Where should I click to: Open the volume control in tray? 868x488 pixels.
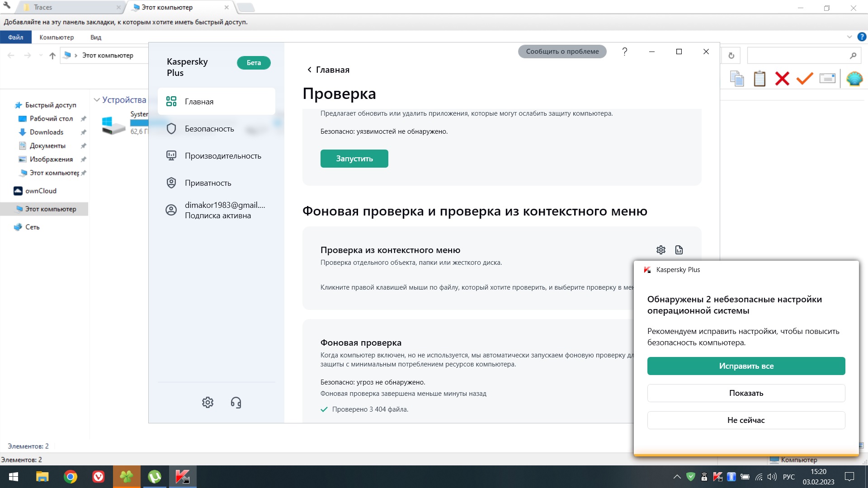pos(772,477)
